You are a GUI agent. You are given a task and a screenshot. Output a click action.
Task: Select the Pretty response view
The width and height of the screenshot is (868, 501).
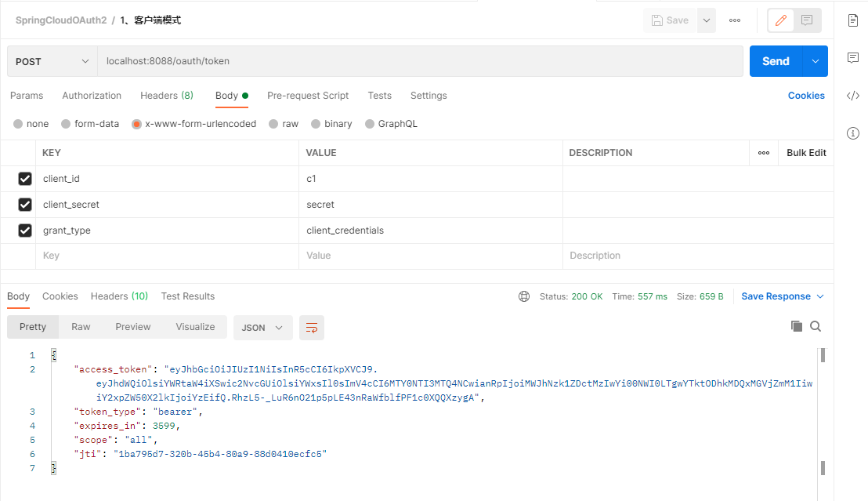point(33,327)
